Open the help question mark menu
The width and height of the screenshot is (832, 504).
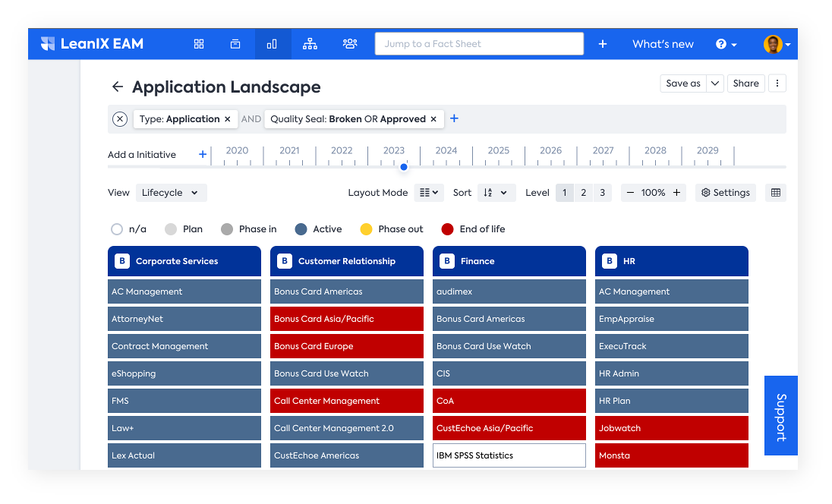click(726, 44)
